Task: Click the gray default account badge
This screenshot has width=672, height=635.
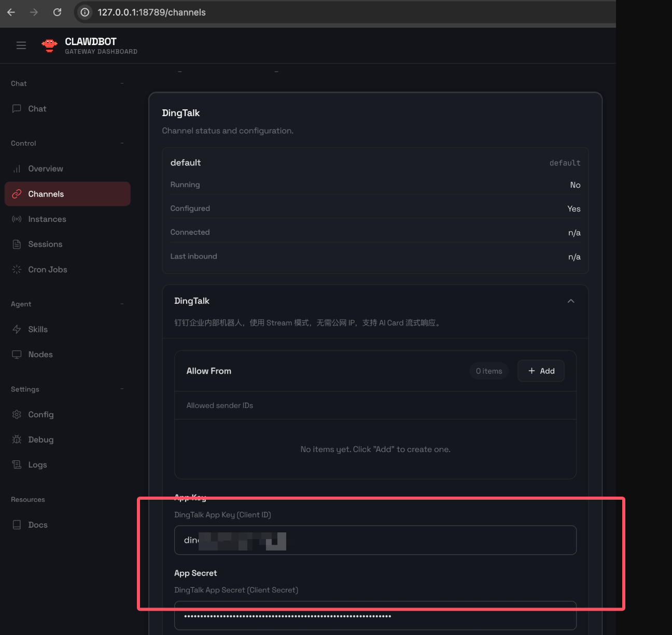Action: [x=565, y=163]
